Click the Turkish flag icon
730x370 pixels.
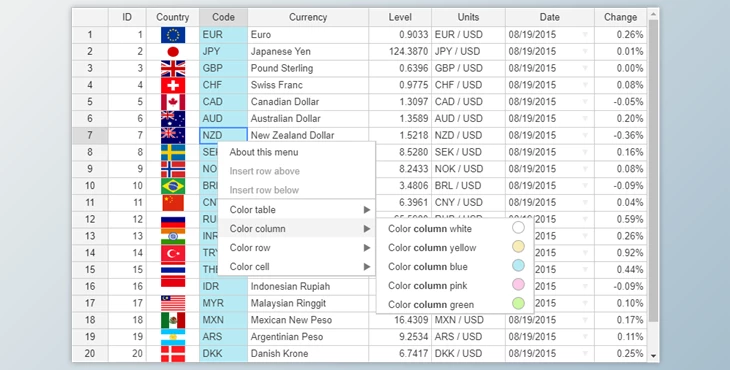click(173, 253)
